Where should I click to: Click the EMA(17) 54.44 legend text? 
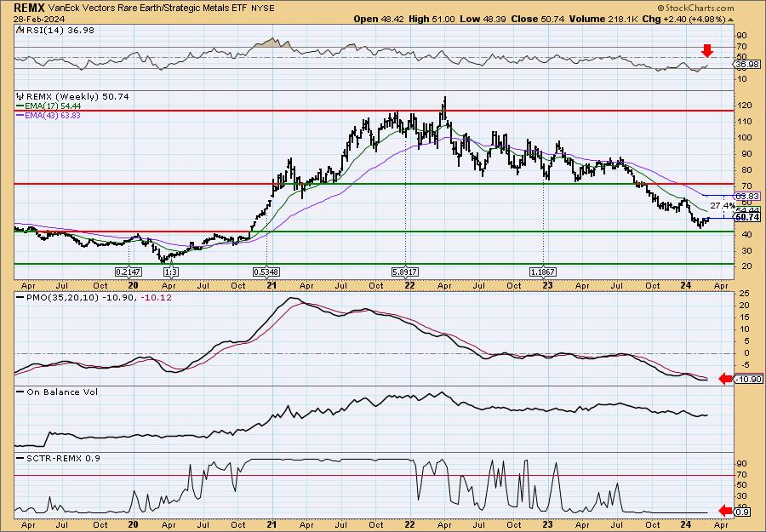pyautogui.click(x=53, y=106)
